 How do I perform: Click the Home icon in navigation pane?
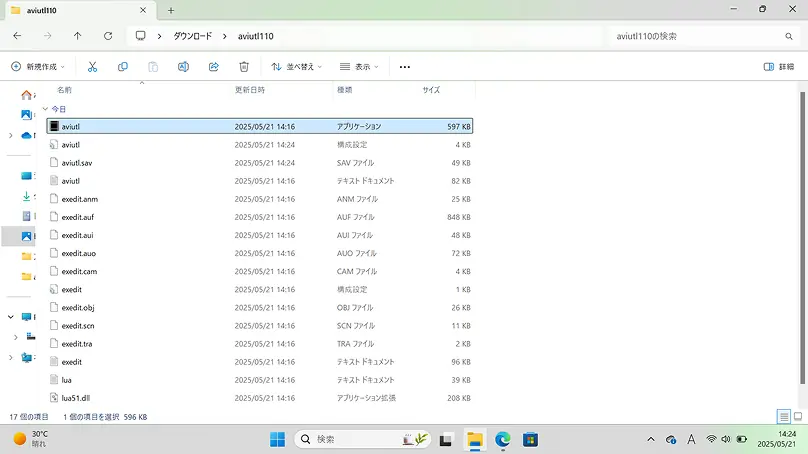[x=26, y=95]
